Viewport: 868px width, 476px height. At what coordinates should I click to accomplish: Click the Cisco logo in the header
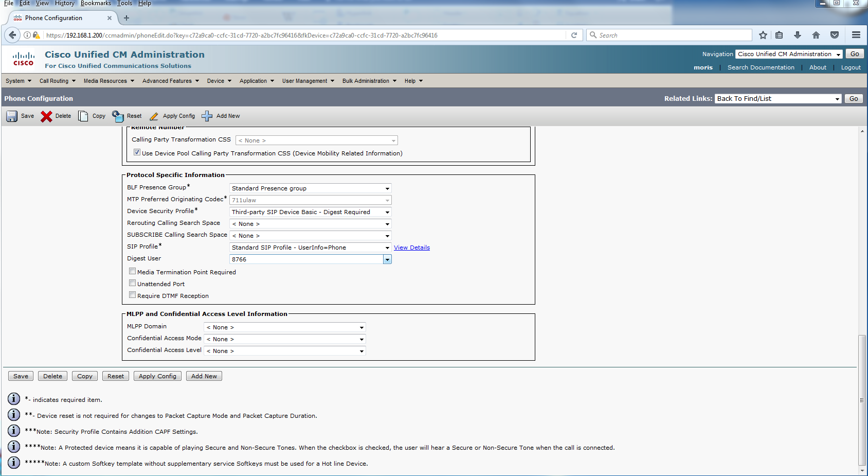[24, 59]
